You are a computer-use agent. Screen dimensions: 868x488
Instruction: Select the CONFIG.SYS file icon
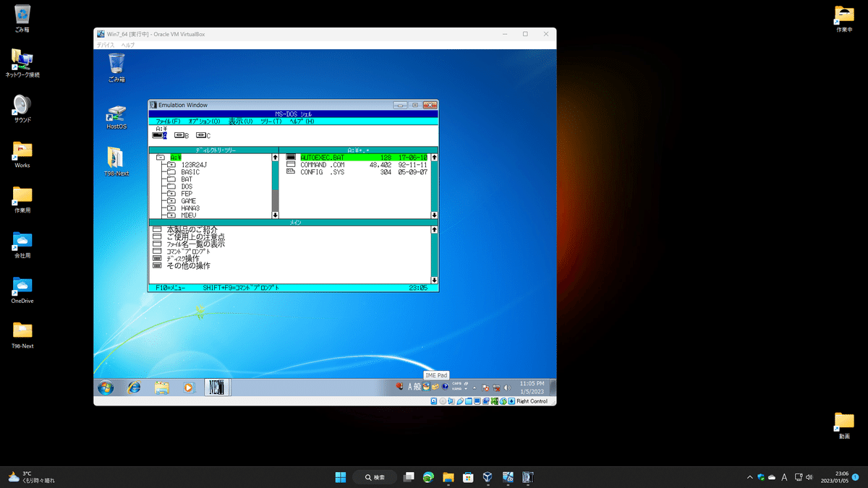coord(291,172)
